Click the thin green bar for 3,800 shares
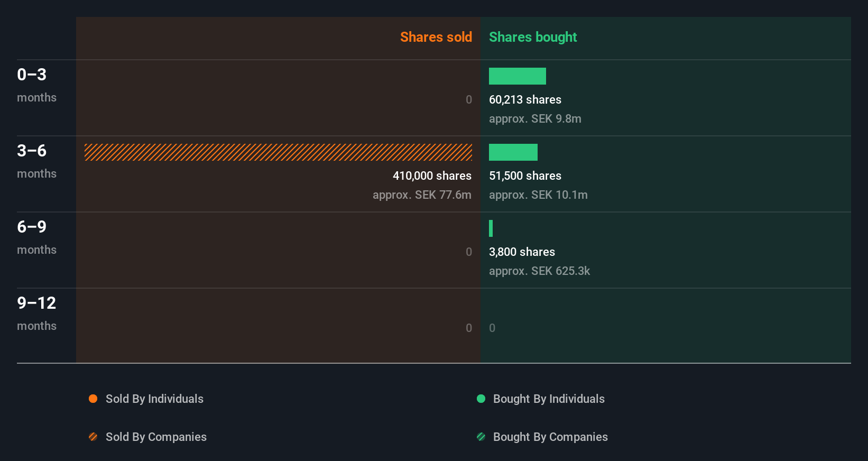This screenshot has width=868, height=461. [491, 228]
